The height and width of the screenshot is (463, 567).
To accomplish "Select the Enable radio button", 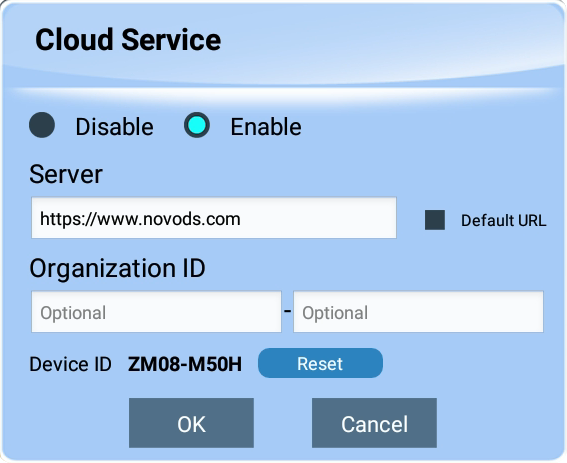I will tap(197, 125).
